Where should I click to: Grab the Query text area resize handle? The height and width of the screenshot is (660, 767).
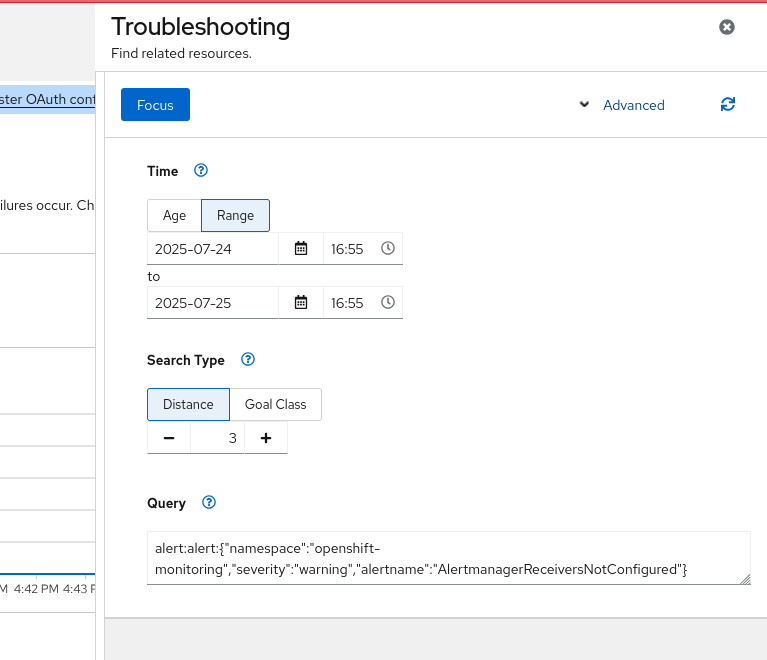(x=745, y=579)
